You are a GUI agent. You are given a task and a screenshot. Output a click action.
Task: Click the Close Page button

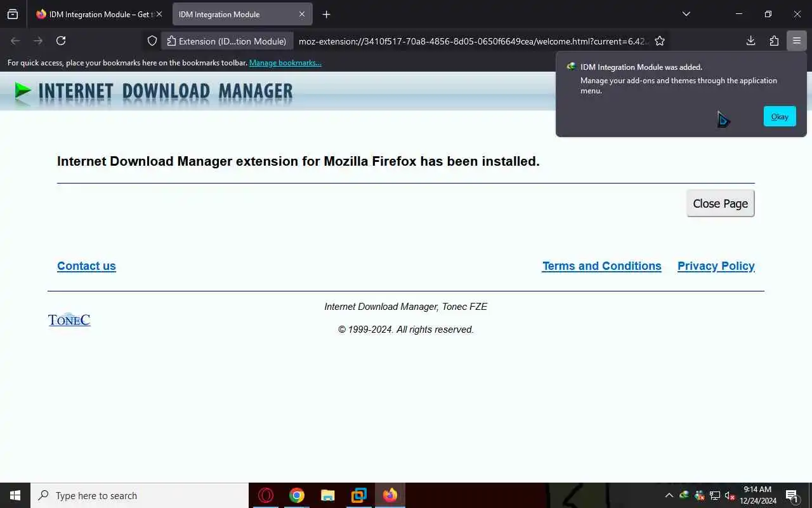[721, 203]
